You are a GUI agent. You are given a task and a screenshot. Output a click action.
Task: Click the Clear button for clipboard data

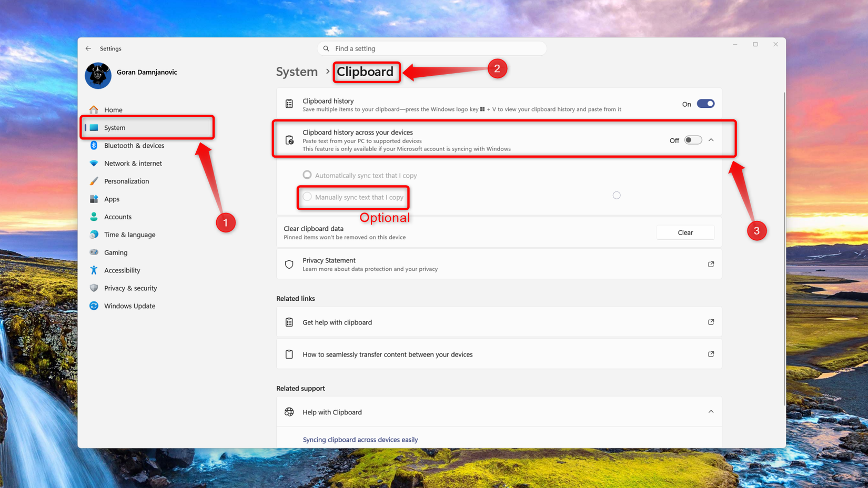685,232
